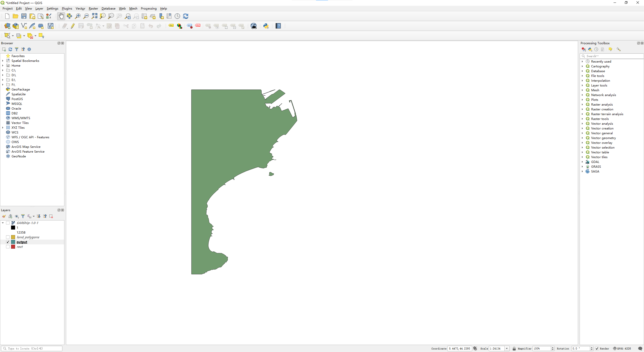
Task: Click the EPSG:4326 CRS button
Action: pos(622,348)
